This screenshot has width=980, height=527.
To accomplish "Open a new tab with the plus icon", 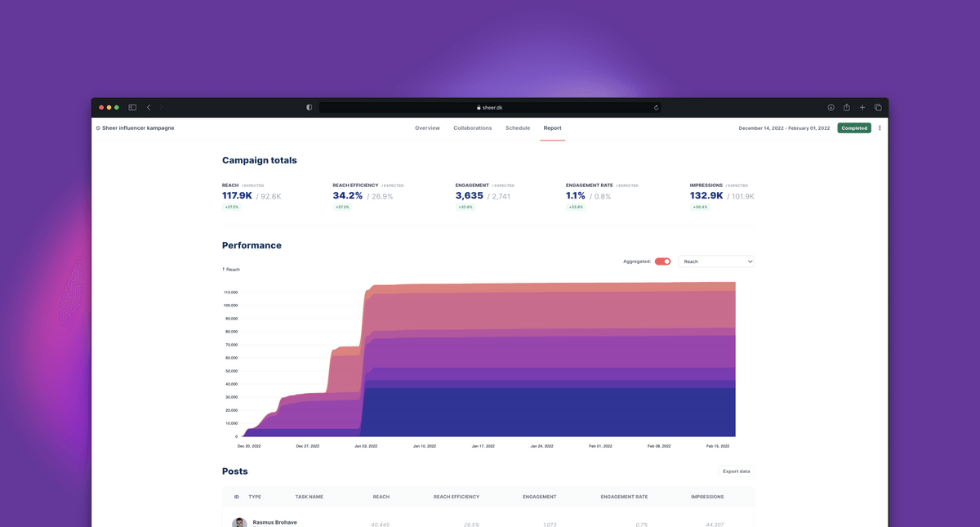I will click(x=862, y=107).
